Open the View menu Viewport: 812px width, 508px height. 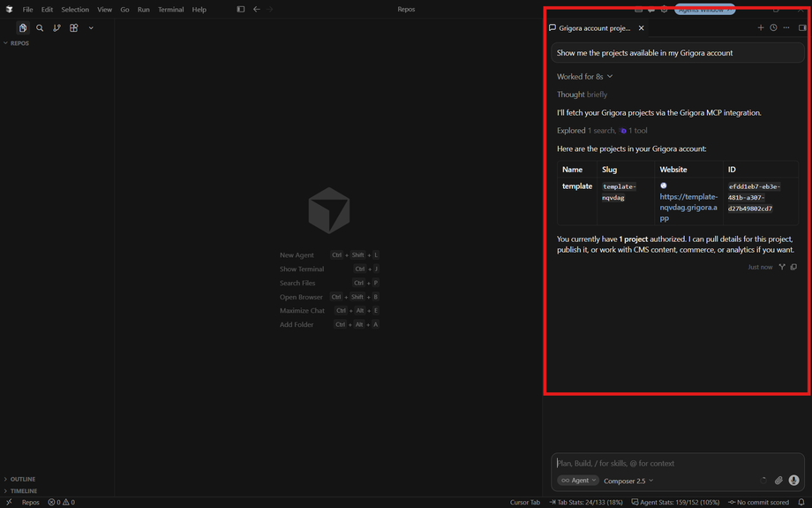[105, 10]
